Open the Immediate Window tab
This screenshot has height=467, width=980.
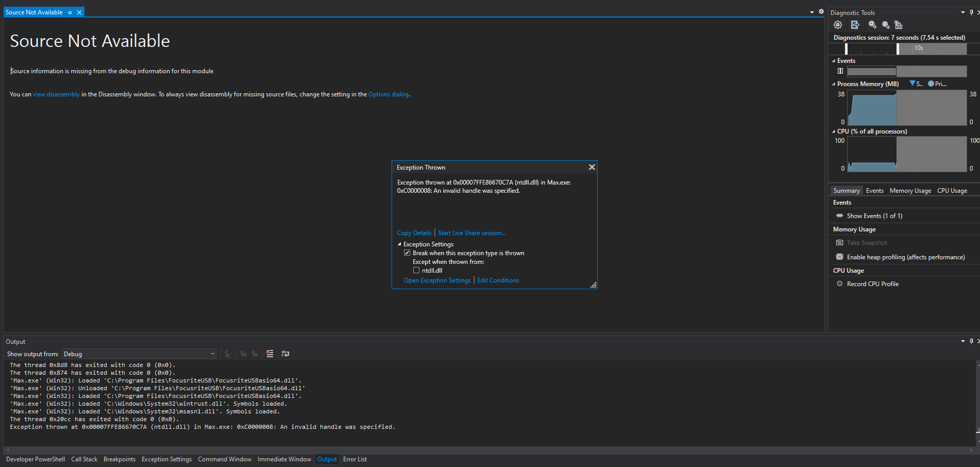[x=284, y=459]
